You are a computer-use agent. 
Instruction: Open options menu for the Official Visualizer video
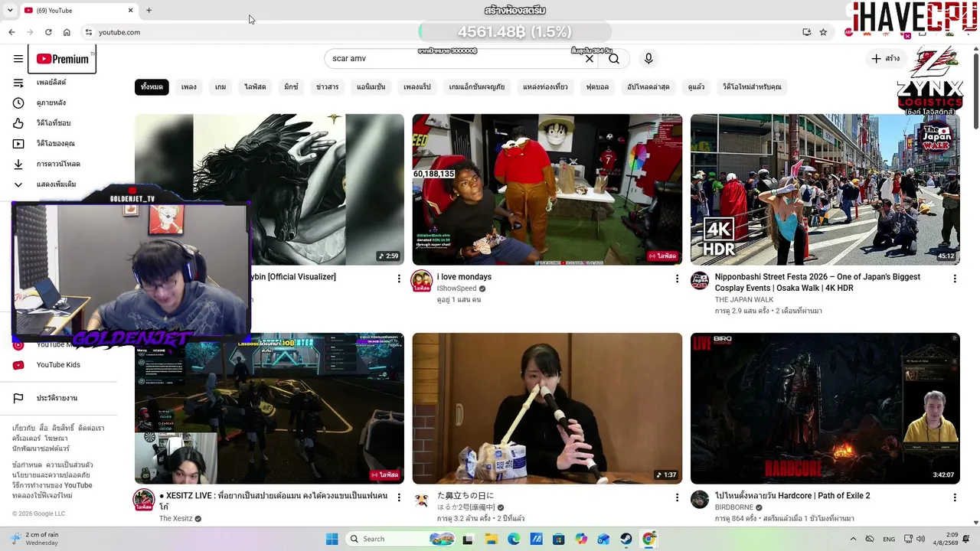(x=399, y=279)
